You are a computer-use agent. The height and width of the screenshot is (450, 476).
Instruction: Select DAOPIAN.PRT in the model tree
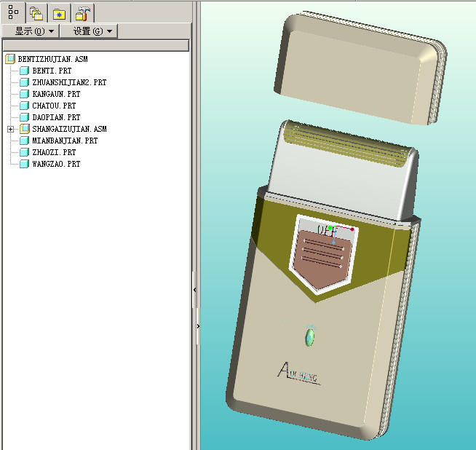pyautogui.click(x=56, y=117)
